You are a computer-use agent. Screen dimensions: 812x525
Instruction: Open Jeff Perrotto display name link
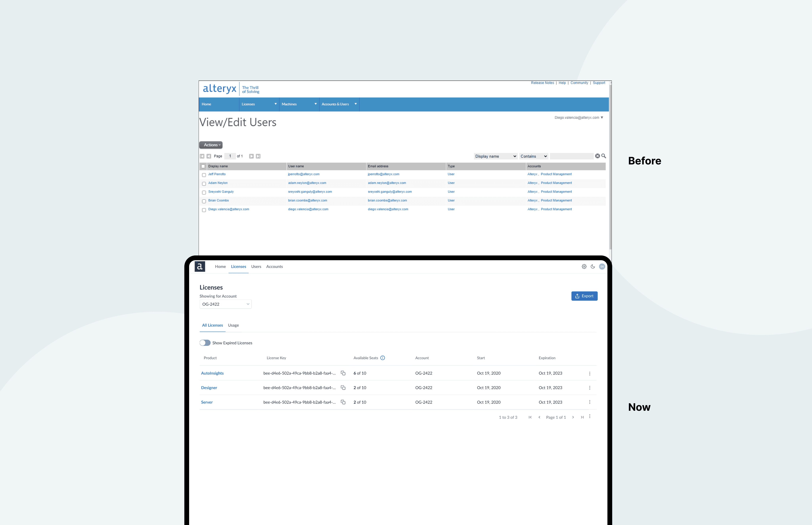217,174
